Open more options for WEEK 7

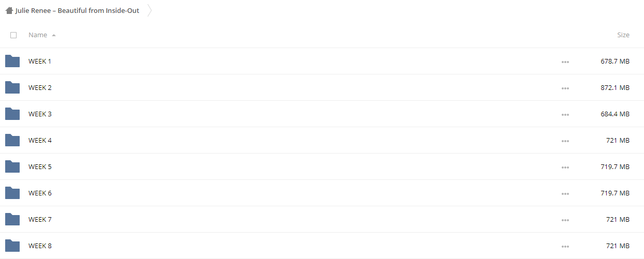click(565, 220)
